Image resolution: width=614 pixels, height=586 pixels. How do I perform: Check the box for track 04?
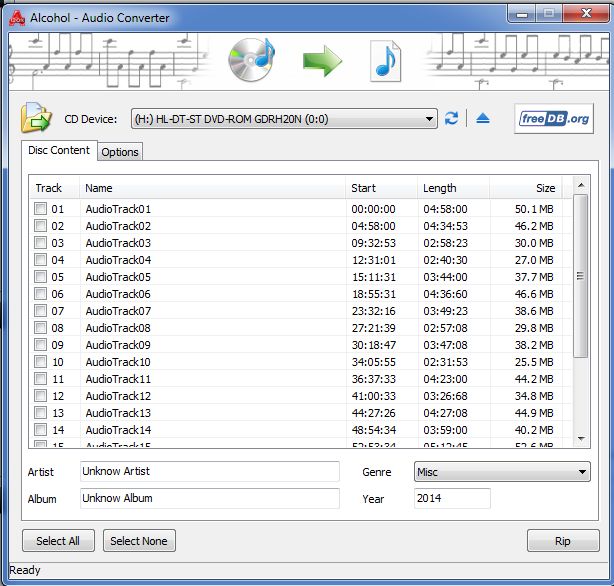(40, 259)
